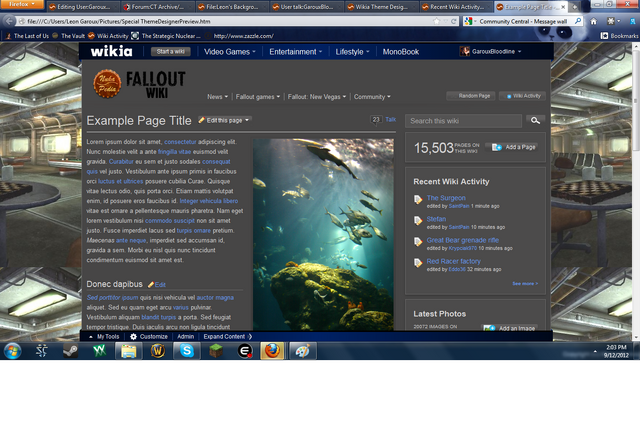Expand the Video Games menu

click(229, 52)
